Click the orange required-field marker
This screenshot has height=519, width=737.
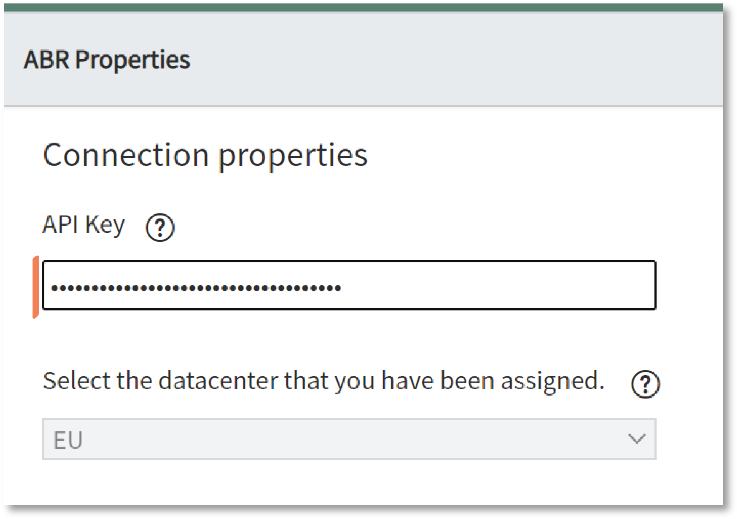36,287
